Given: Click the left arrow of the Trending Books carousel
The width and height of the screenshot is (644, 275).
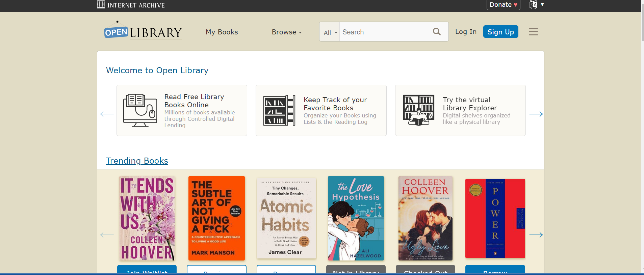Looking at the screenshot, I should [107, 235].
